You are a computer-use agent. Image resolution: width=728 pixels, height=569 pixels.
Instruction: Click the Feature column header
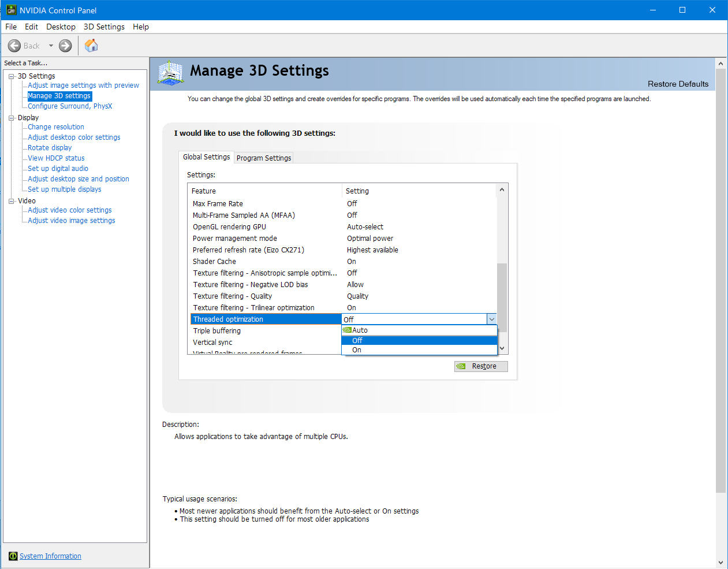click(266, 191)
